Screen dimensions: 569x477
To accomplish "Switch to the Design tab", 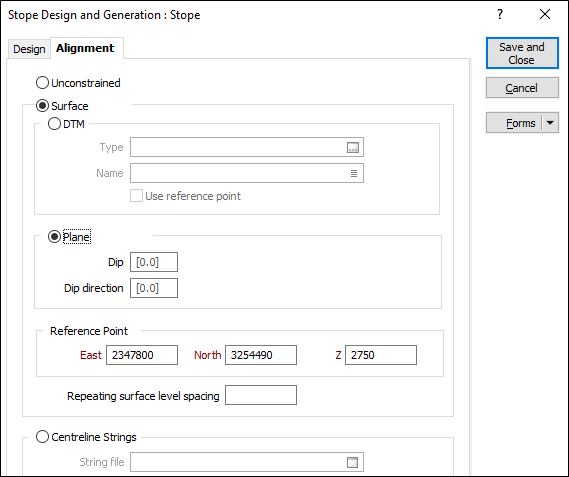I will click(x=29, y=49).
